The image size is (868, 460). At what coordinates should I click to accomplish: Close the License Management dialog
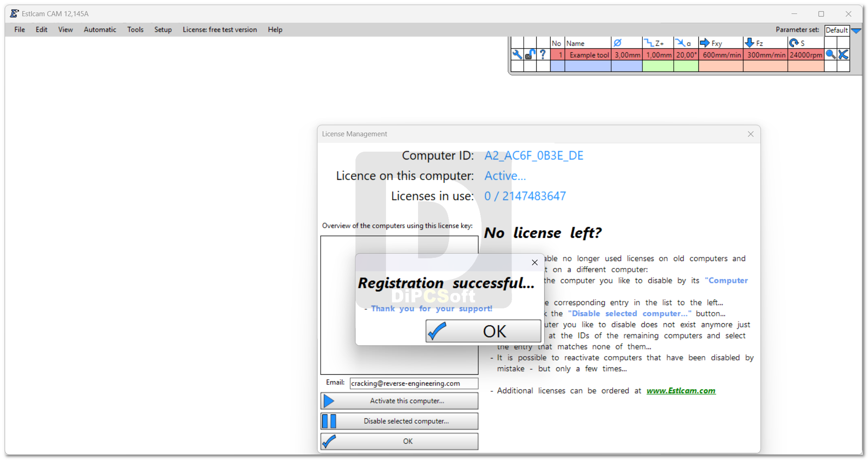[751, 134]
